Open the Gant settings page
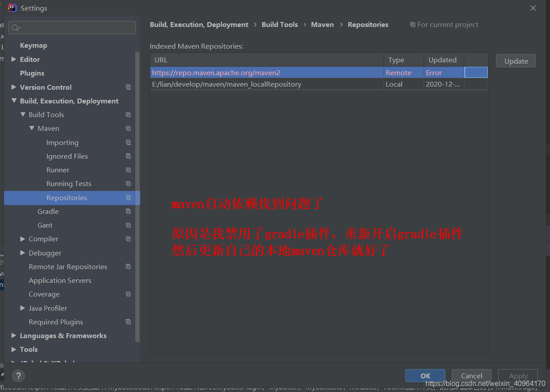 pyautogui.click(x=45, y=225)
